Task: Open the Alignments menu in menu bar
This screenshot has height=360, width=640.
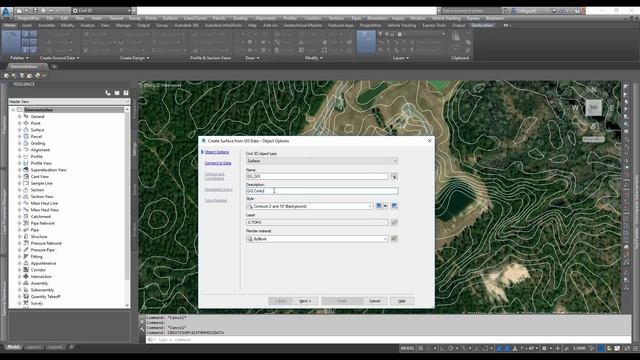Action: click(x=265, y=18)
